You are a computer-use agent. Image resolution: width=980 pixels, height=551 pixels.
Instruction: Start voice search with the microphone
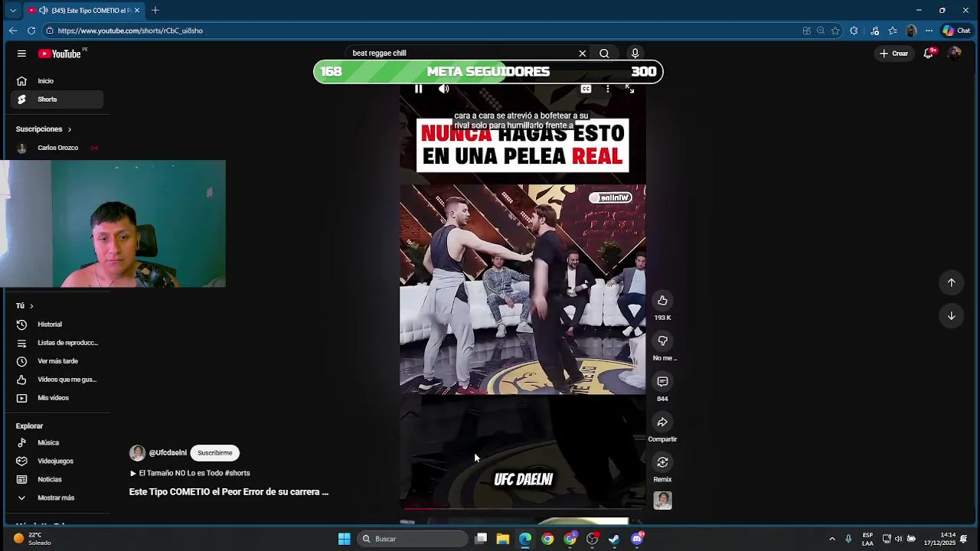point(635,54)
